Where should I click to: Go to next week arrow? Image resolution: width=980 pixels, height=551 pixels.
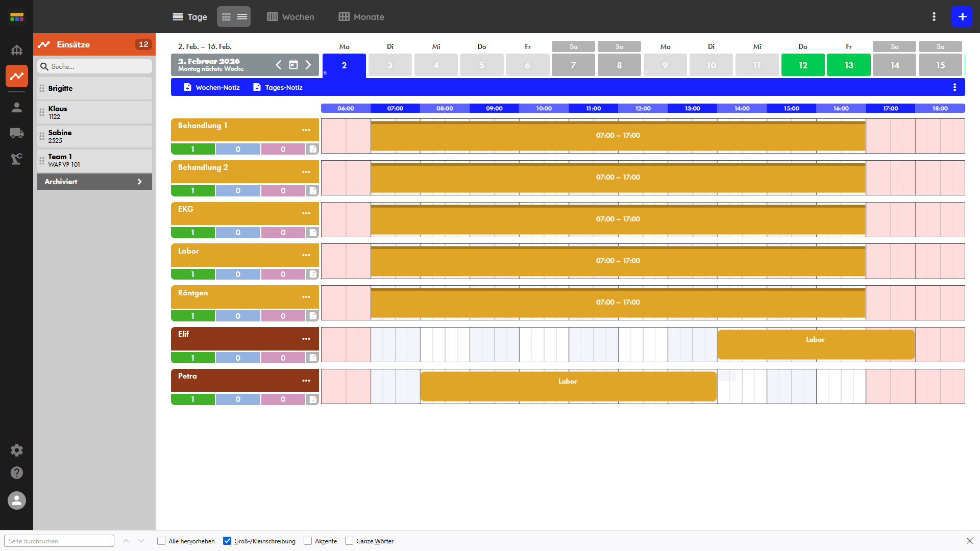pyautogui.click(x=308, y=65)
